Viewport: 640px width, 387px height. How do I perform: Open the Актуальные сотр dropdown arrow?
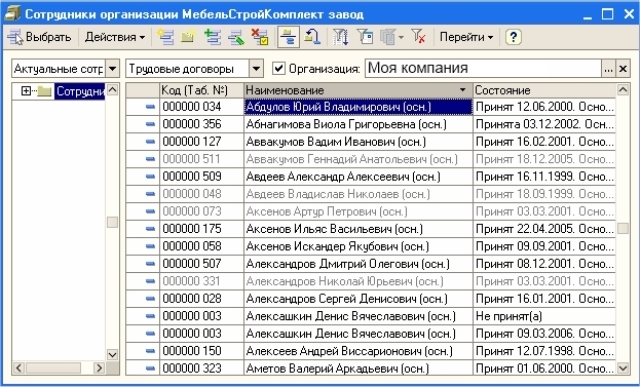click(113, 69)
